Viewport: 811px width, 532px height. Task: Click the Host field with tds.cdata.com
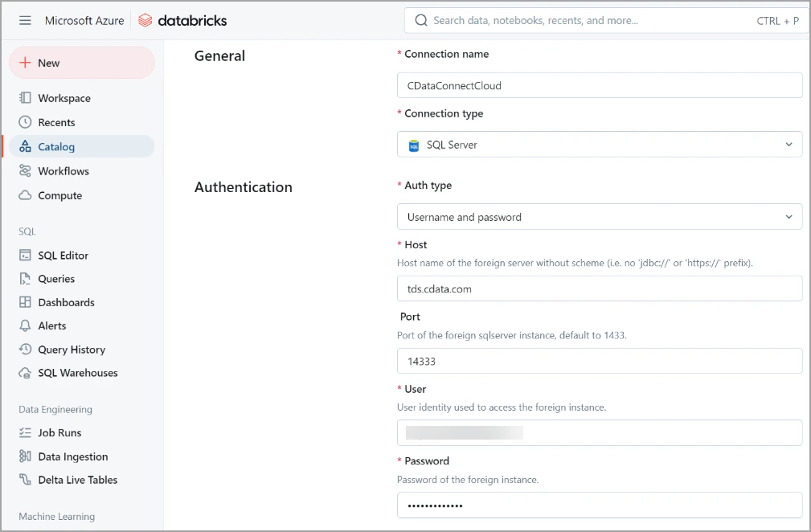tap(600, 289)
